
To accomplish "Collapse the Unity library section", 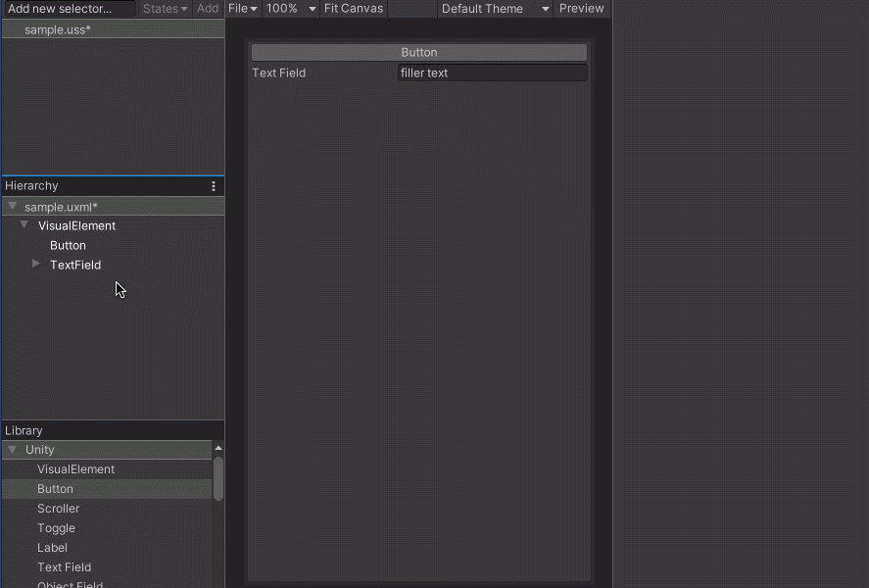I will point(12,450).
